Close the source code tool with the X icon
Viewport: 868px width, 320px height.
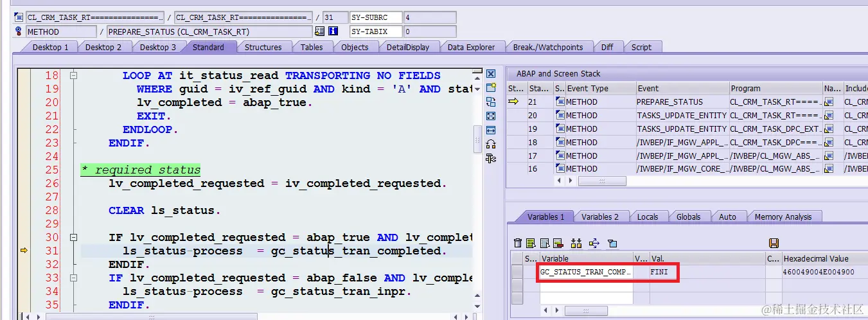[491, 74]
